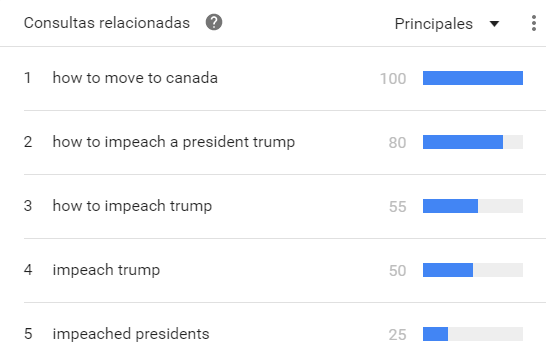This screenshot has height=364, width=546.
Task: Click the blue bar scoring 80
Action: click(463, 142)
